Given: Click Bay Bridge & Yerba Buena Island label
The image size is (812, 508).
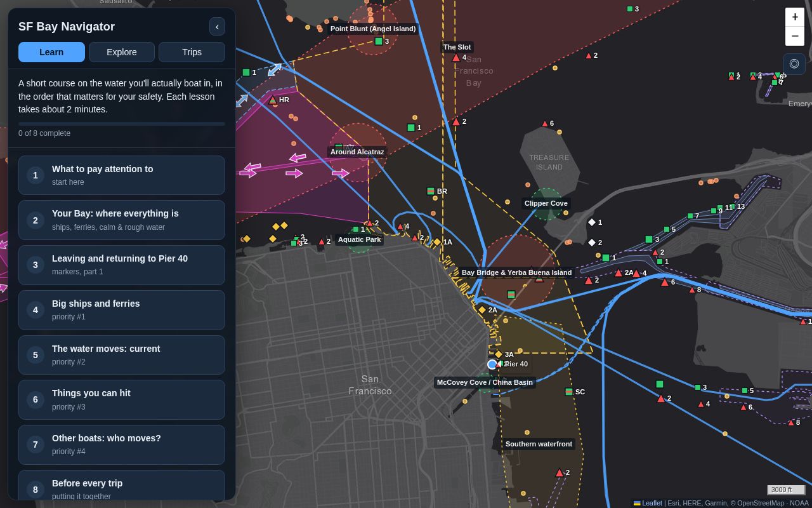Looking at the screenshot, I should 516,272.
